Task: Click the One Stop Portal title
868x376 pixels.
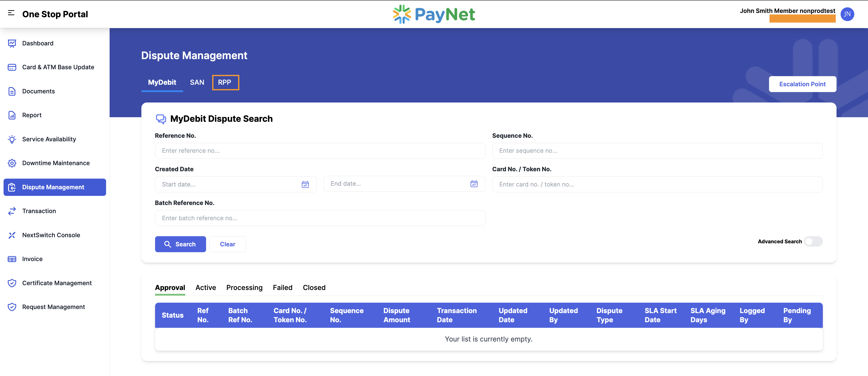Action: pos(55,14)
